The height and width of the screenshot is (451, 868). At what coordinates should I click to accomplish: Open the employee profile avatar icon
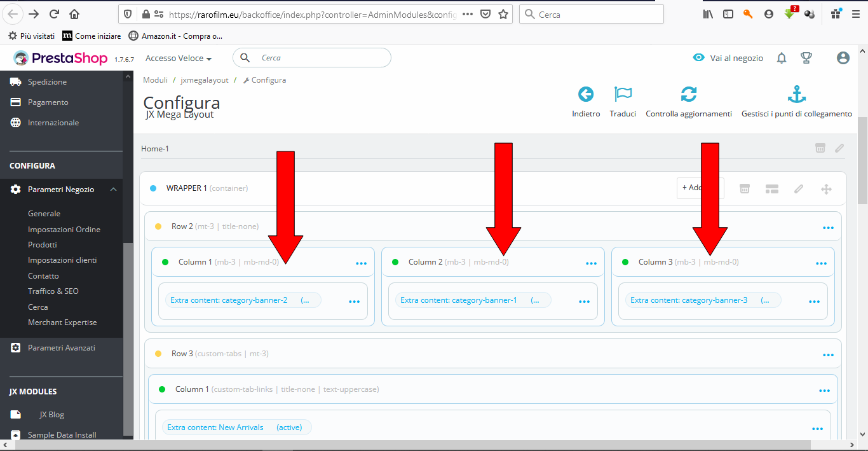pos(843,58)
